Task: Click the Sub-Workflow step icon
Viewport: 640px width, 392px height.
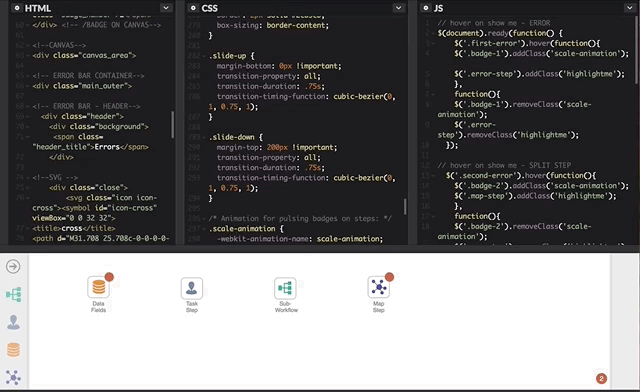Action: (x=285, y=288)
